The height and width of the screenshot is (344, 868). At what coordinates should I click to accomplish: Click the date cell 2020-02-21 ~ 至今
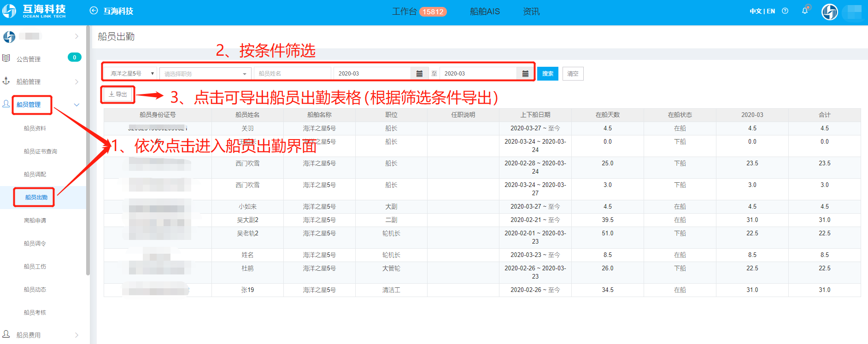click(x=535, y=220)
